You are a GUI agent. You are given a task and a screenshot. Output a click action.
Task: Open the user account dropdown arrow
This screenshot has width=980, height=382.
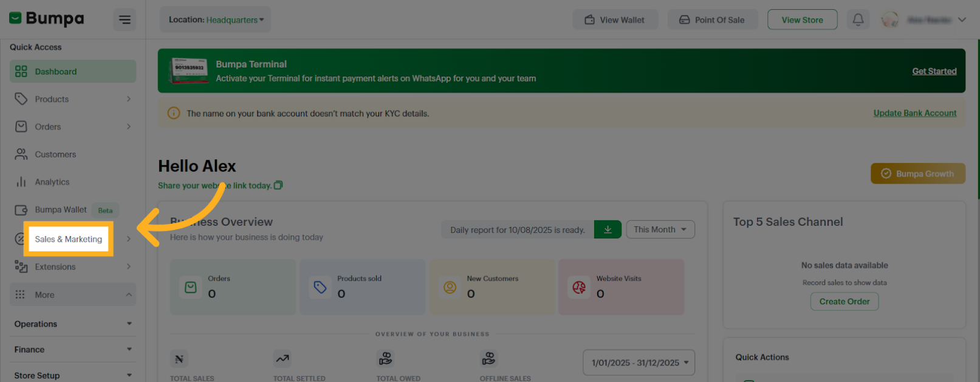962,19
